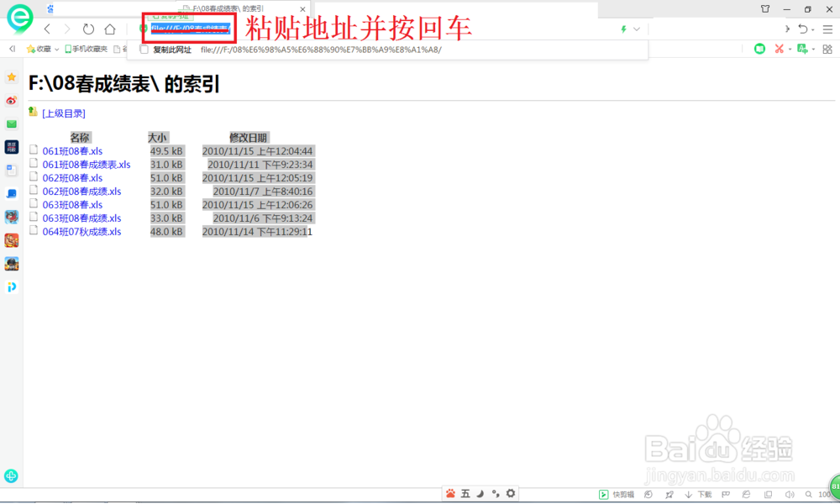
Task: Sort by the 修改日期 column header
Action: (249, 138)
